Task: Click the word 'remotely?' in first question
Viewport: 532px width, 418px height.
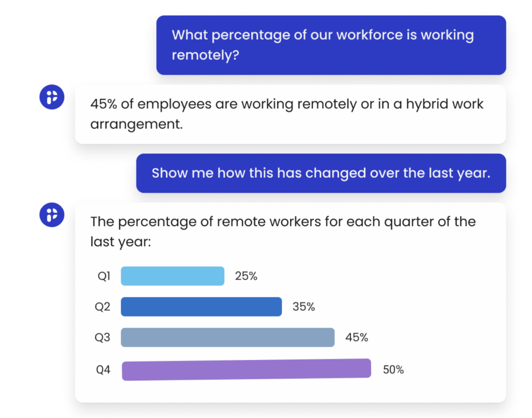Action: (206, 56)
